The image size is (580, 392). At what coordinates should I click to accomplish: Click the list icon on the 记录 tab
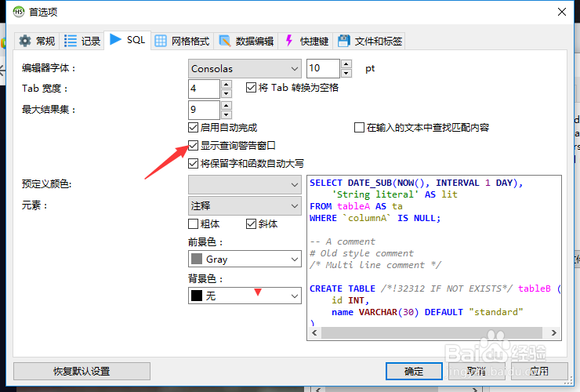click(71, 41)
